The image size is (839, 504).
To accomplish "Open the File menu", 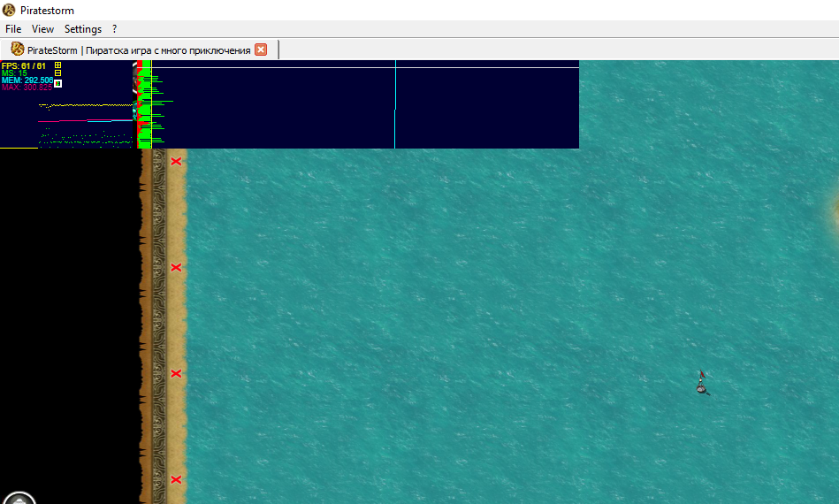I will [x=13, y=29].
